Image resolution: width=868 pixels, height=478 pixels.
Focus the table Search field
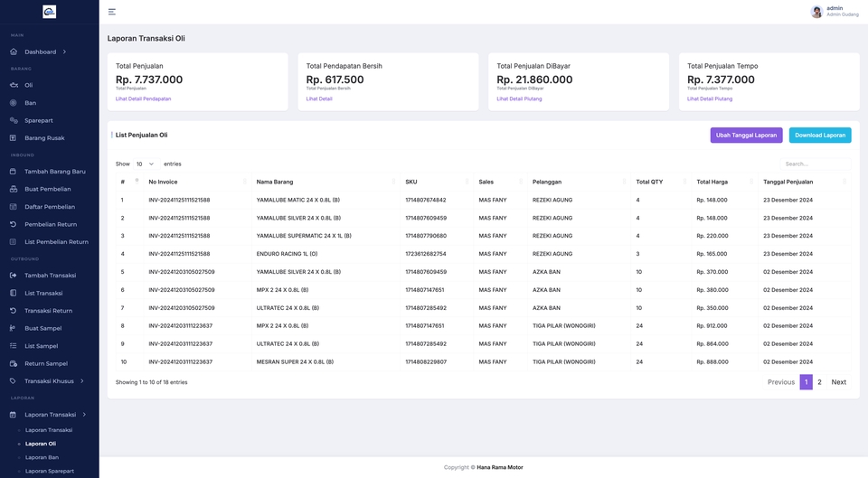(816, 164)
